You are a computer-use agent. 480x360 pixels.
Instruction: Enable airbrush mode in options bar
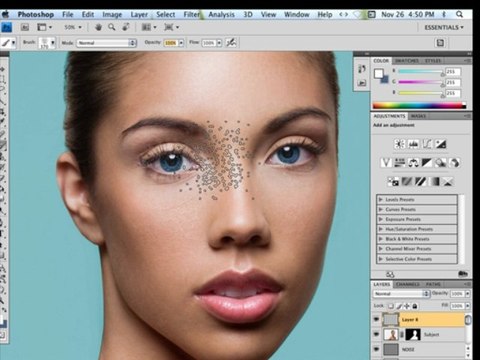pyautogui.click(x=231, y=43)
